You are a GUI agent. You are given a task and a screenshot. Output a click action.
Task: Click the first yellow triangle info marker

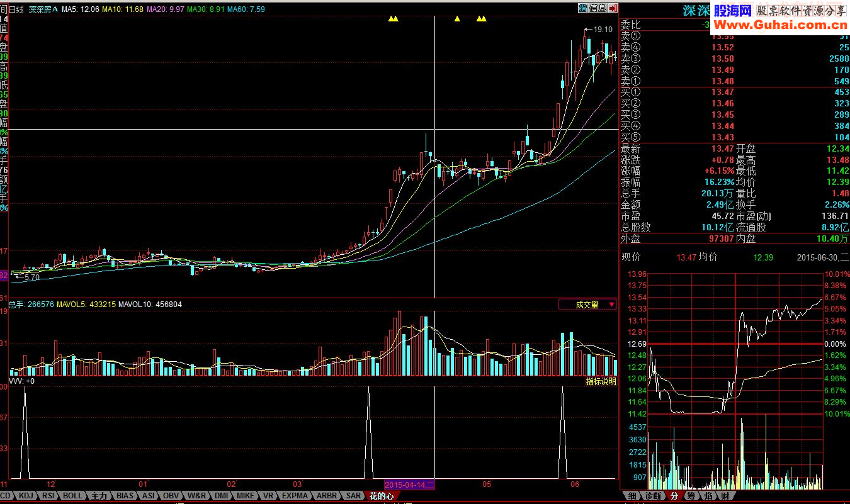pos(394,19)
